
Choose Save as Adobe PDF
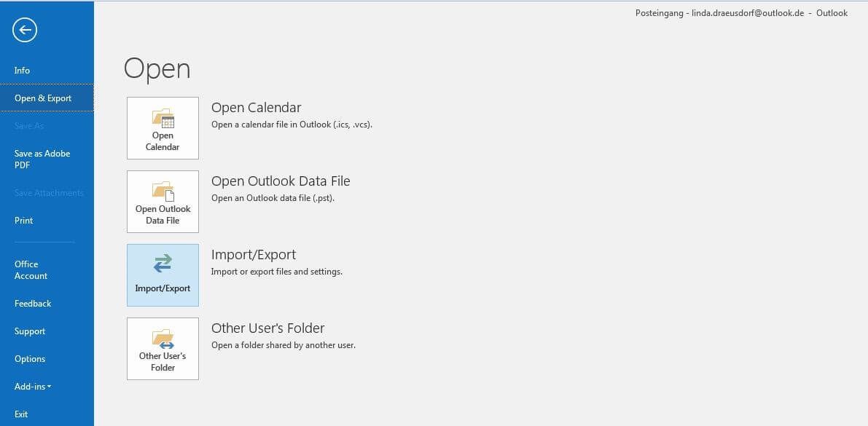pyautogui.click(x=42, y=159)
